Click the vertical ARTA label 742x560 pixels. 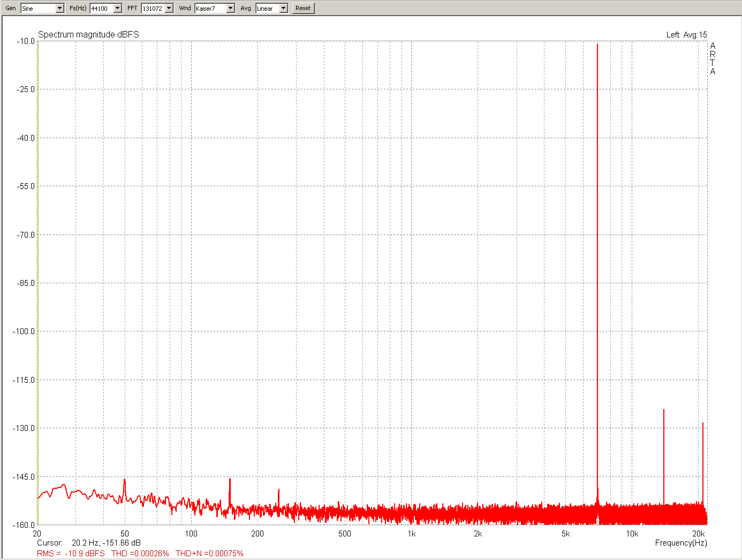tap(713, 58)
